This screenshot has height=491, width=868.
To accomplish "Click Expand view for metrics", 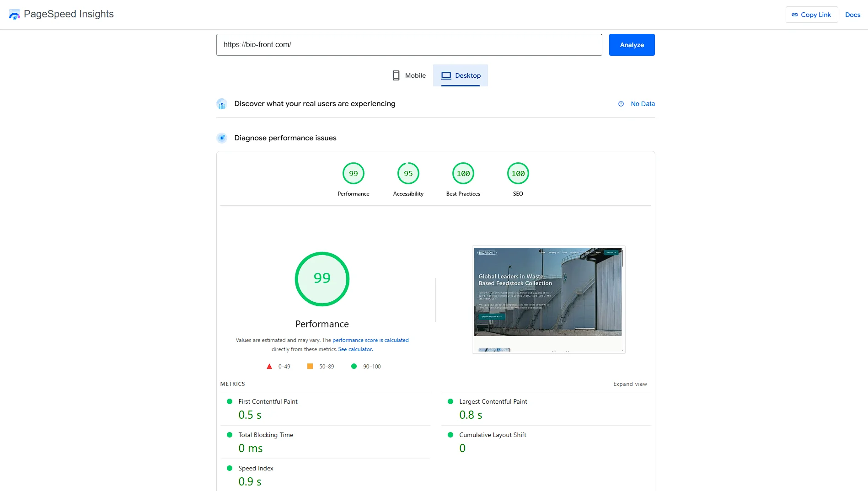I will click(x=630, y=384).
